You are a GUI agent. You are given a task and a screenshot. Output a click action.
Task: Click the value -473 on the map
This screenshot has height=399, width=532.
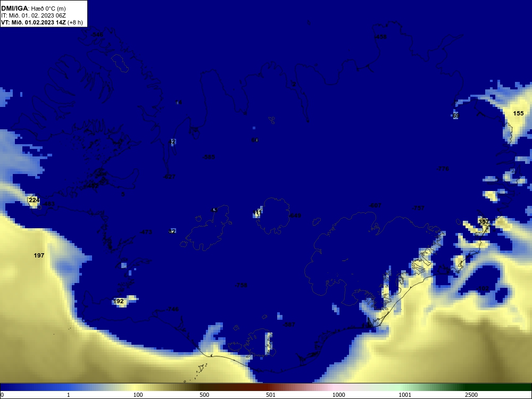tap(146, 232)
